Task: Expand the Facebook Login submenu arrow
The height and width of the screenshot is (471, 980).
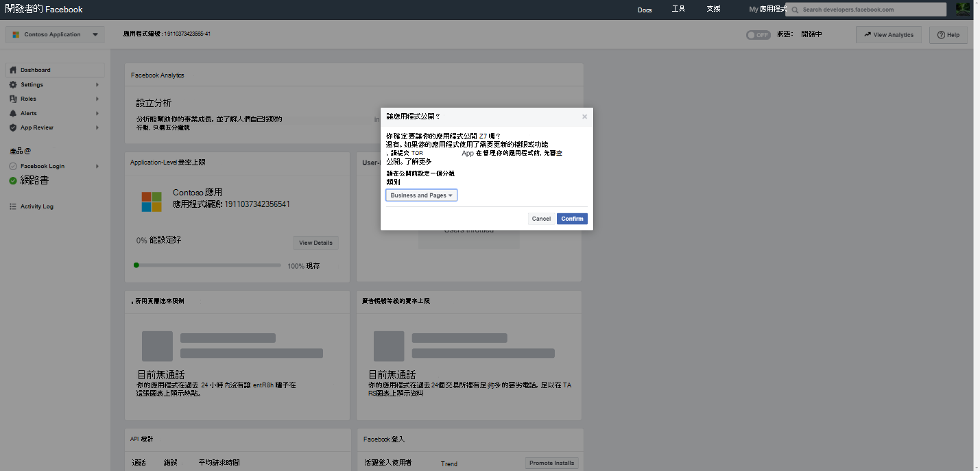Action: tap(97, 166)
